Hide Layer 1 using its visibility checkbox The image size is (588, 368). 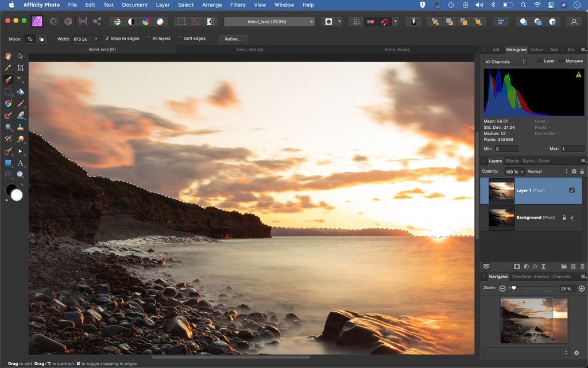point(571,190)
